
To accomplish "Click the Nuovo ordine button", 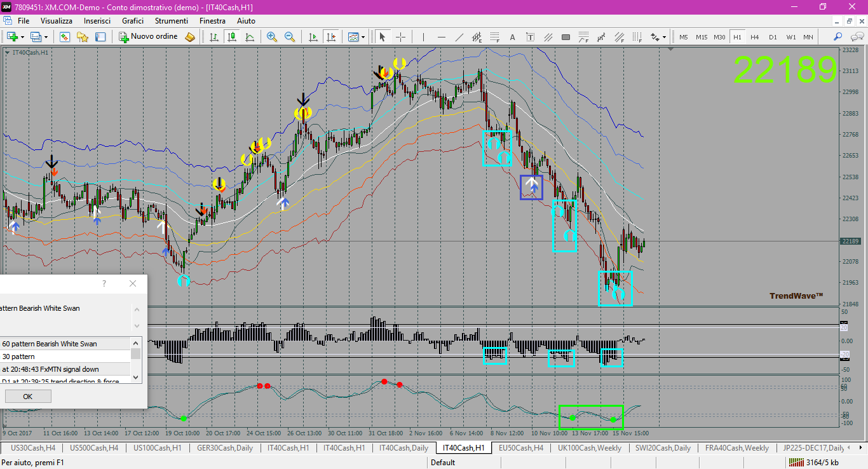I will [x=149, y=37].
